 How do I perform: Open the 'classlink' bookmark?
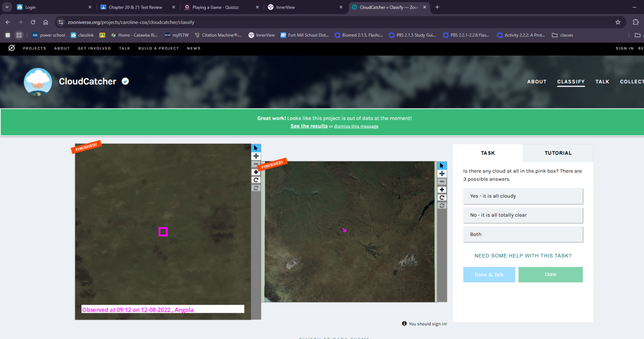pos(83,35)
